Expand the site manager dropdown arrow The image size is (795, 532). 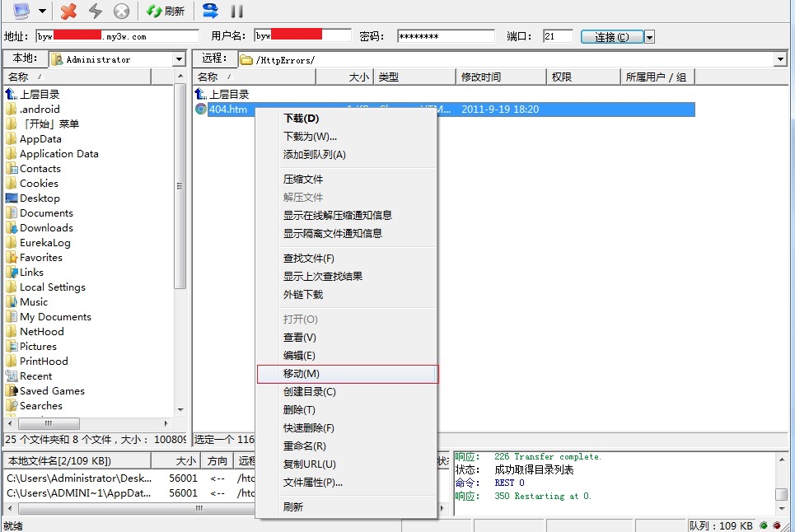[x=42, y=12]
